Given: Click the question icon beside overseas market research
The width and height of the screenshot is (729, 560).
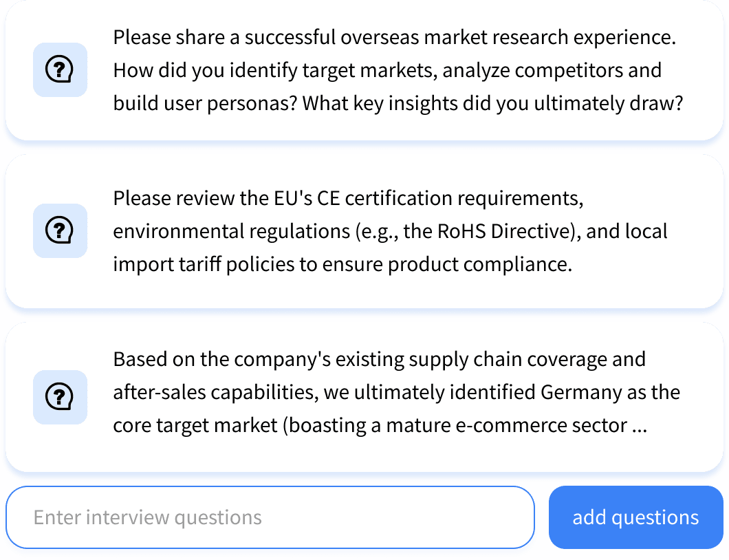Looking at the screenshot, I should [60, 69].
